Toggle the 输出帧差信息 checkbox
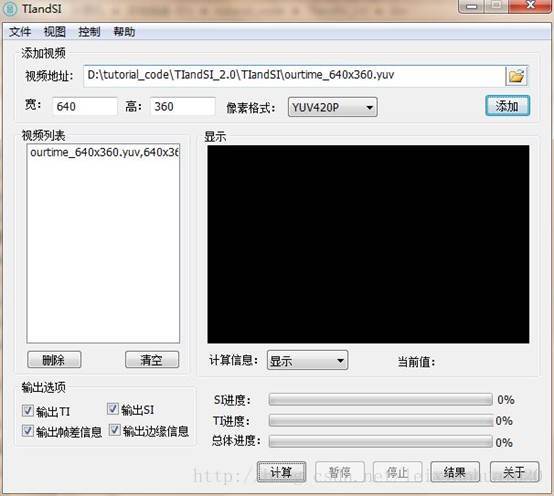The height and width of the screenshot is (496, 554). 28,431
